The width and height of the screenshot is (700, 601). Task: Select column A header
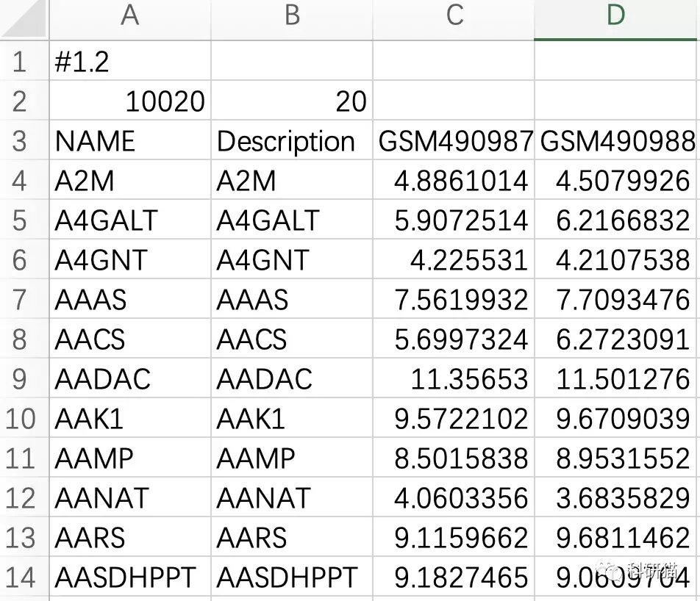point(129,18)
